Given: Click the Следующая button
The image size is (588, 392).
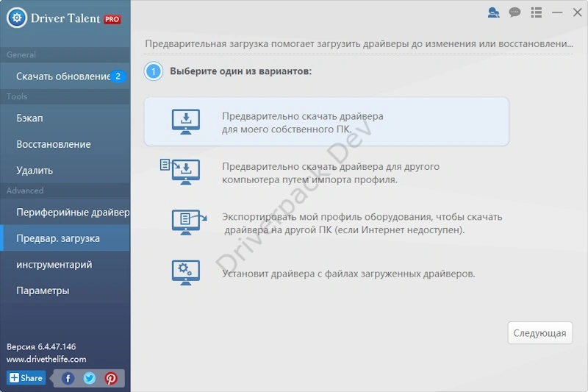Looking at the screenshot, I should click(x=540, y=332).
